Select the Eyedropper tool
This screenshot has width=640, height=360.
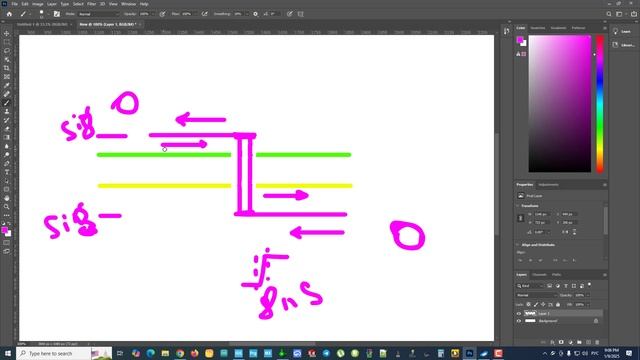7,85
